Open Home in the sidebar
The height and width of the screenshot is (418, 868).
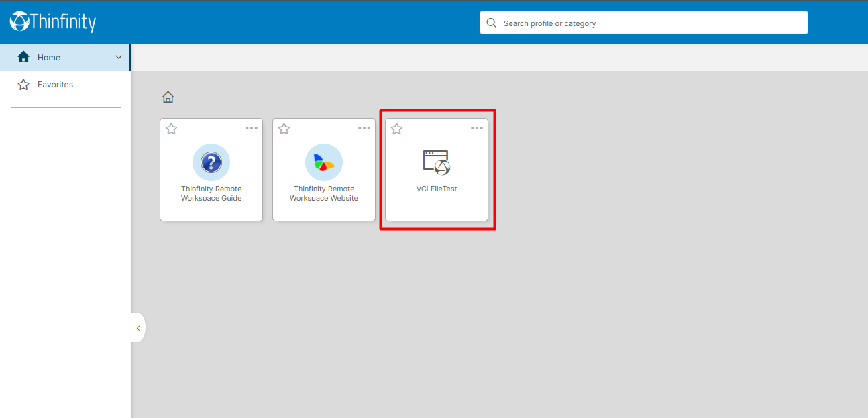pyautogui.click(x=64, y=58)
